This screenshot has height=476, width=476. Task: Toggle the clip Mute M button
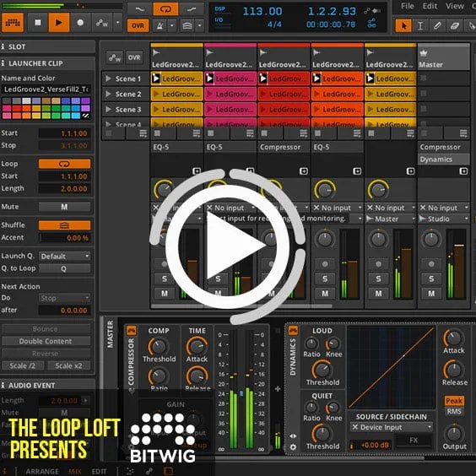point(64,207)
